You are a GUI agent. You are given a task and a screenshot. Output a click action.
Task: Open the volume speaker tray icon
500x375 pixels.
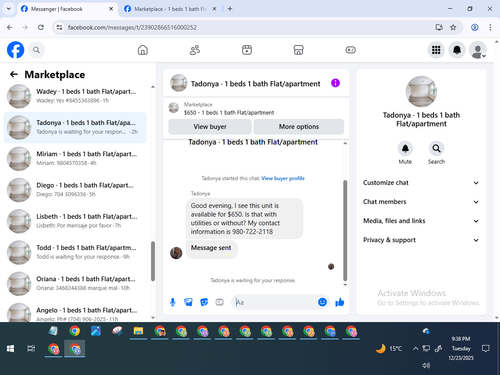[426, 365]
